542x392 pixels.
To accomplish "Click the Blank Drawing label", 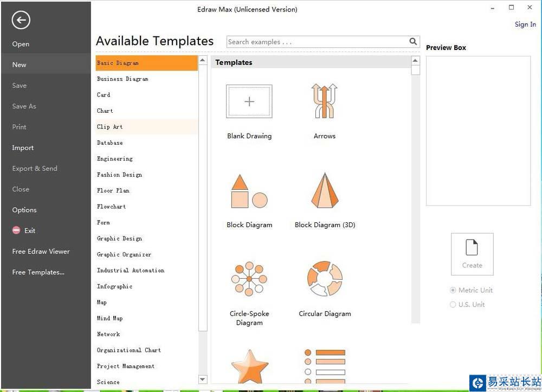I will [x=249, y=136].
